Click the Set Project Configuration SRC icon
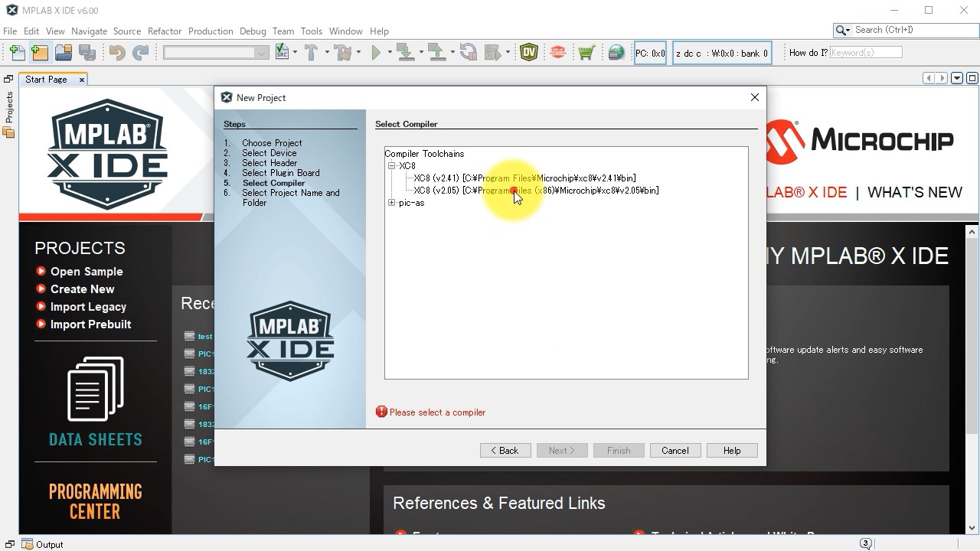The image size is (980, 551). (x=282, y=53)
